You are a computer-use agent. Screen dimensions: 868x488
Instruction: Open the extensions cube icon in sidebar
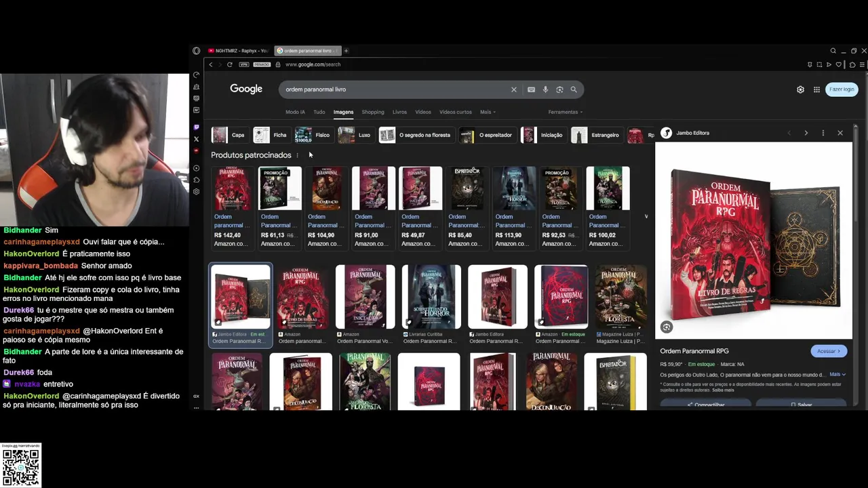pos(196,180)
